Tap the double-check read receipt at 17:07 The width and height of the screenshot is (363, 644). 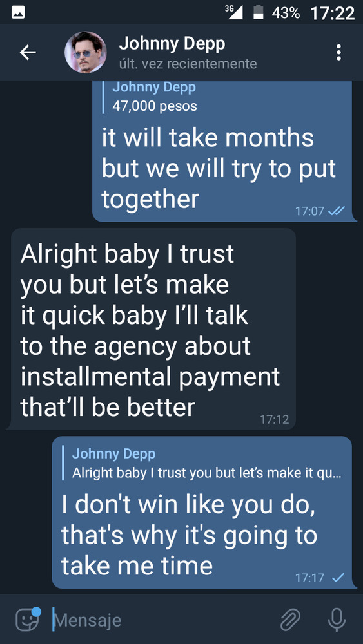click(x=337, y=211)
